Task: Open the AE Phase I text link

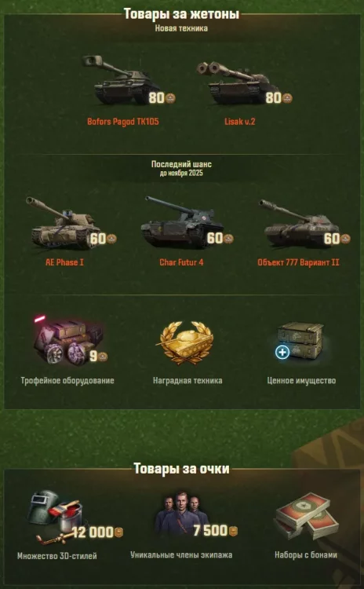Action: [x=64, y=262]
